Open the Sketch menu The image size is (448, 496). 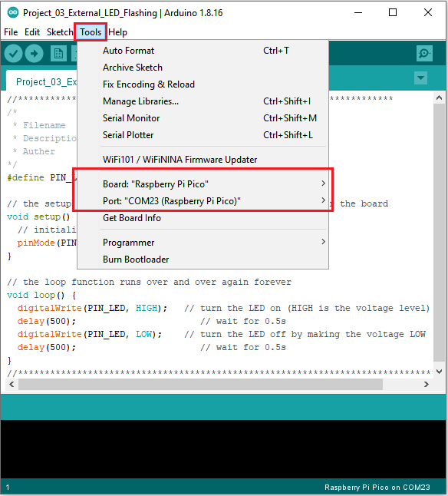[x=60, y=32]
